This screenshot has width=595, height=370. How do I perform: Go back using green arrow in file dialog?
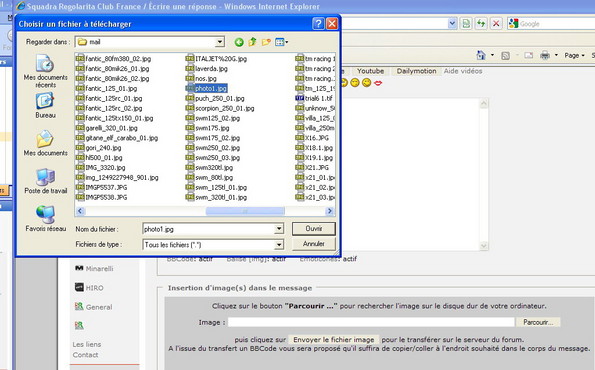pyautogui.click(x=239, y=42)
